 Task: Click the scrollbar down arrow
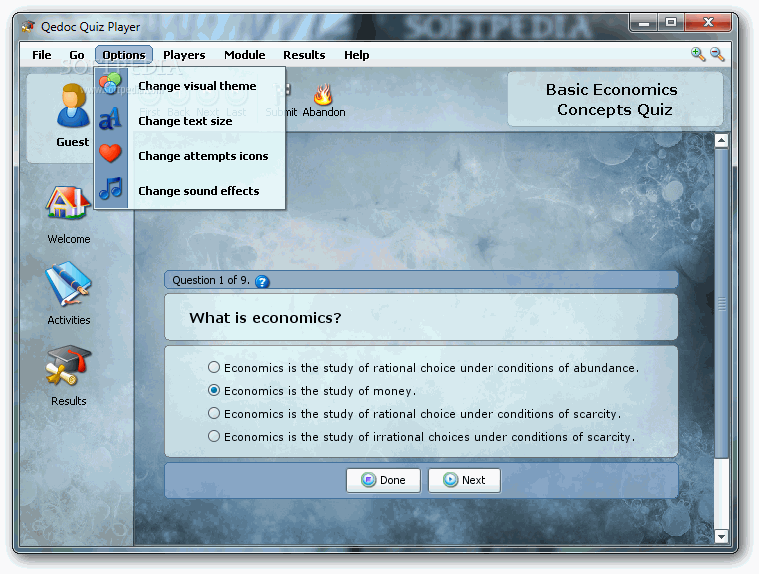(721, 536)
